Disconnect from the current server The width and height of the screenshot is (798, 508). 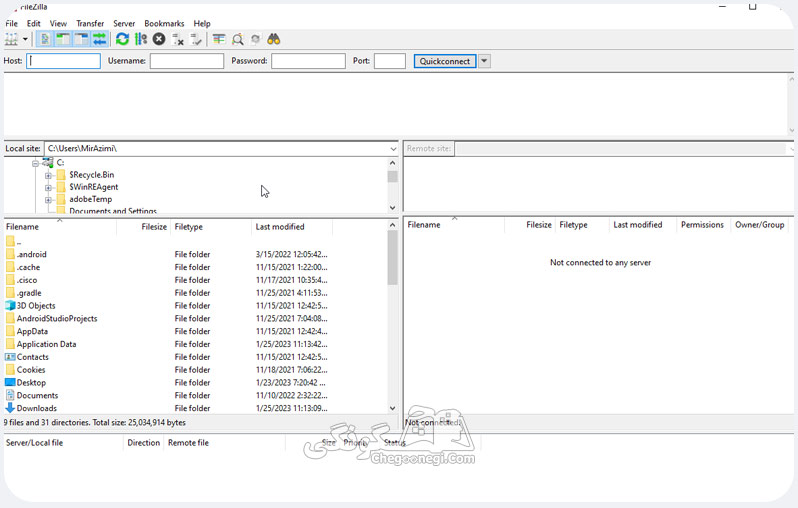[x=178, y=39]
